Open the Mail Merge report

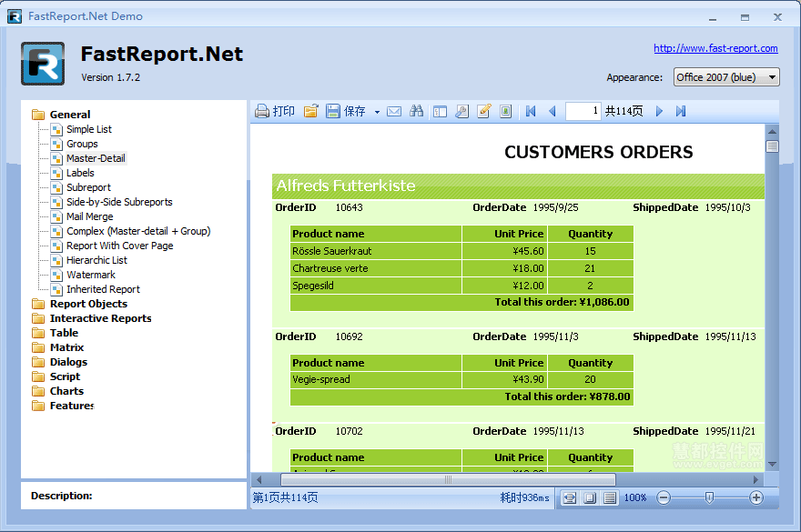coord(90,216)
